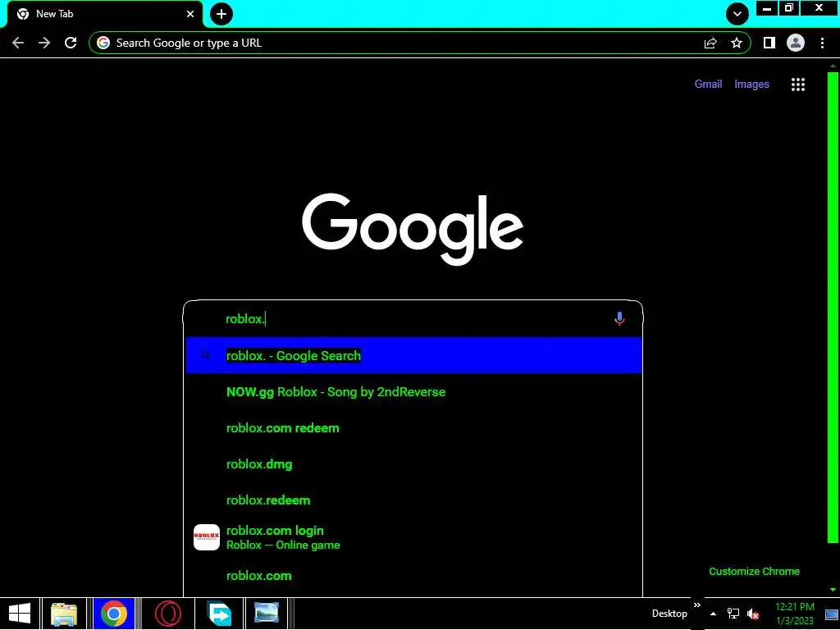Screen dimensions: 840x630
Task: Click the Roblox logo thumbnail in suggestions
Action: pyautogui.click(x=206, y=537)
